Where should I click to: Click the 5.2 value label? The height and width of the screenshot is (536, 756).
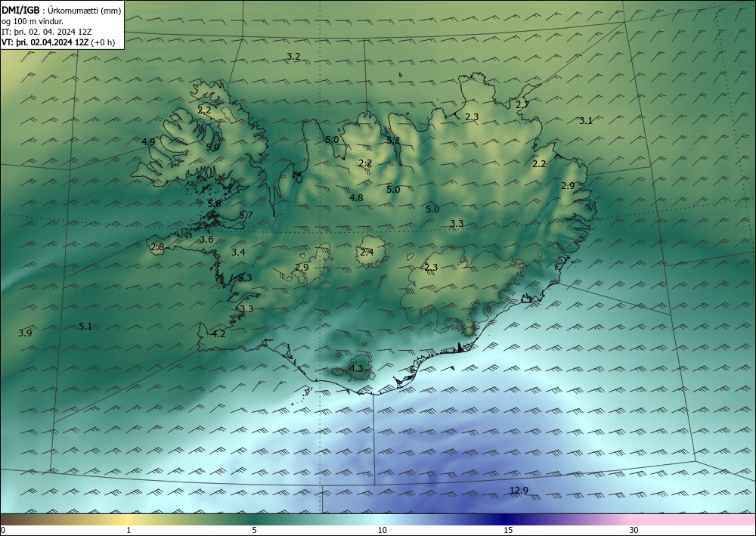click(x=393, y=141)
